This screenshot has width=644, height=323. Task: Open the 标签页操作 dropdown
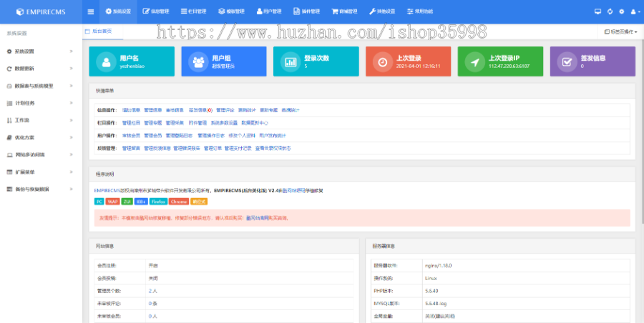coord(620,32)
